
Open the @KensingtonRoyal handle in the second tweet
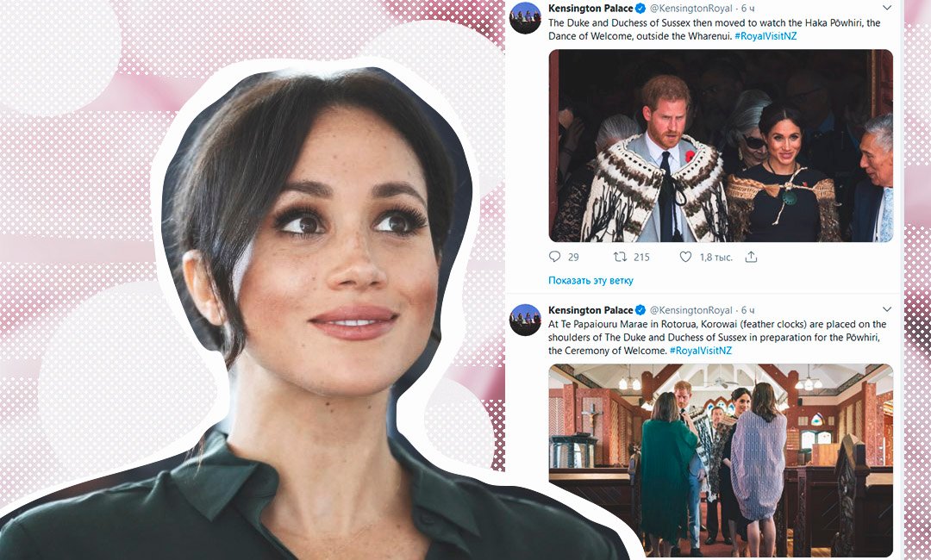tap(691, 309)
